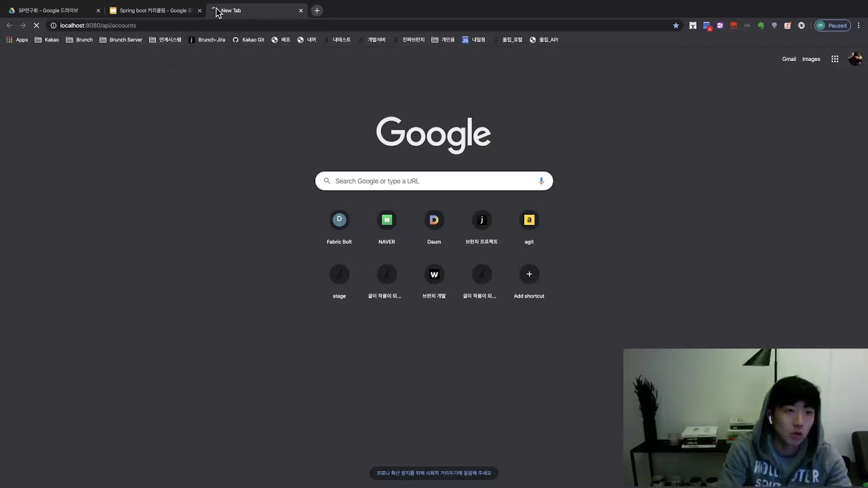
Task: Expand the 개인용 bookmark folder
Action: [x=443, y=40]
